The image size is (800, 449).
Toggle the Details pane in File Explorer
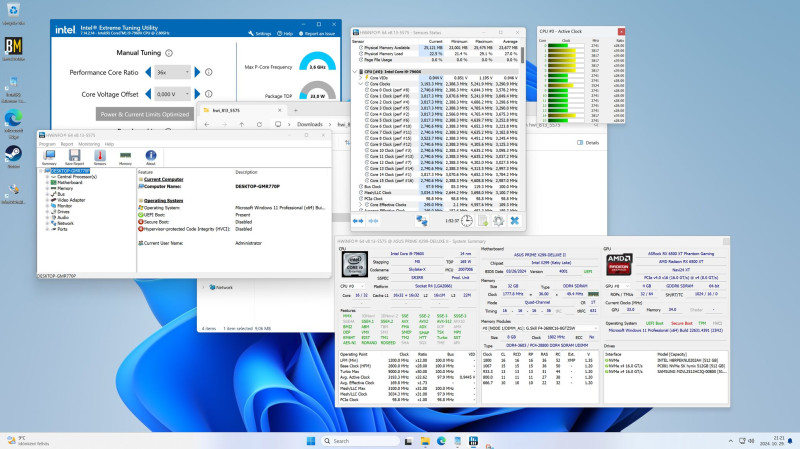(x=588, y=143)
